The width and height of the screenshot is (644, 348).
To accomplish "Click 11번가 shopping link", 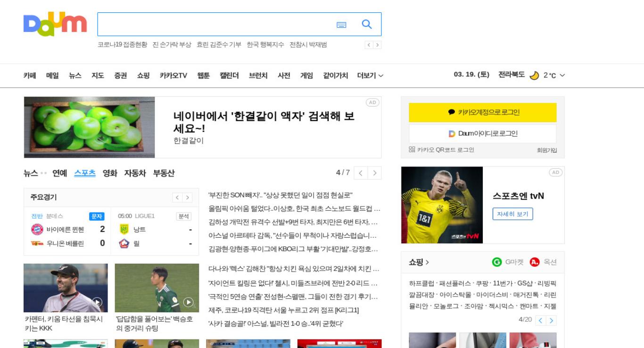I will (x=502, y=283).
